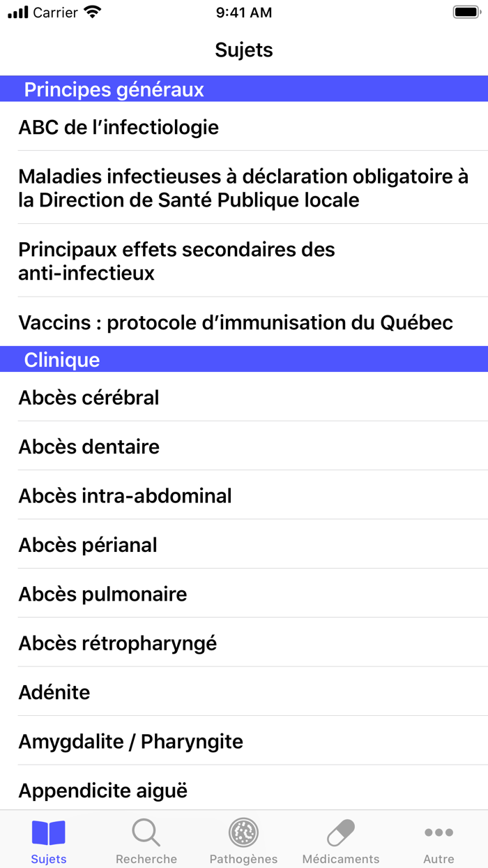Tap the battery indicator in the status bar
Image resolution: width=488 pixels, height=868 pixels.
point(466,11)
